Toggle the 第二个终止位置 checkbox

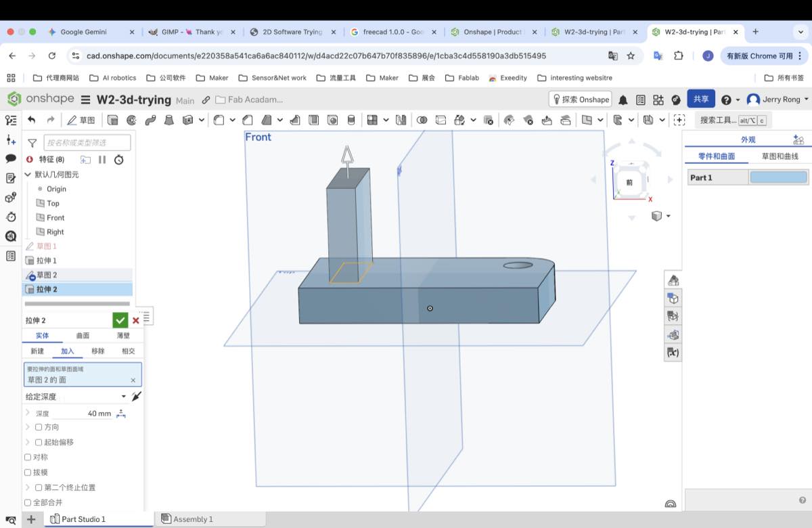(x=39, y=487)
